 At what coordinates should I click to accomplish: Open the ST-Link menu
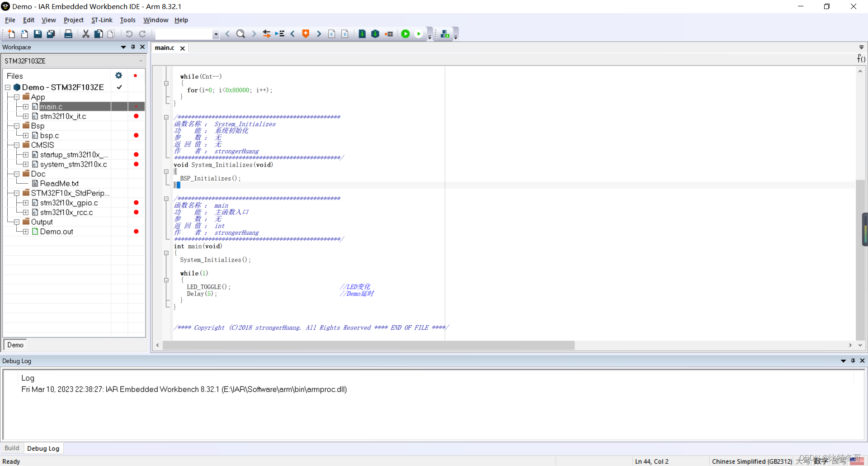[102, 20]
